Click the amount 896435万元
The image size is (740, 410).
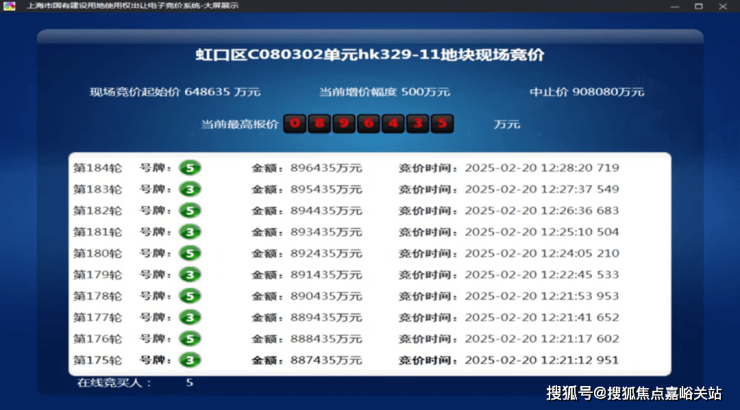(326, 168)
